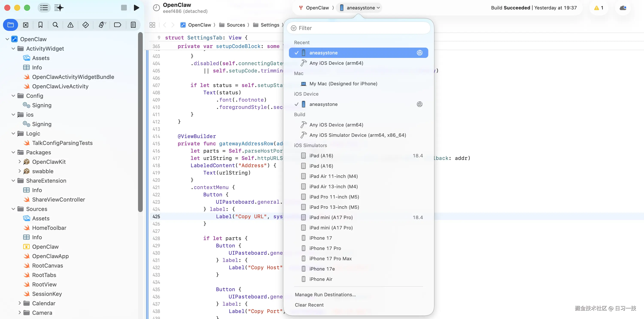Select iPad Air 13-inch (M4) simulator

click(358, 187)
